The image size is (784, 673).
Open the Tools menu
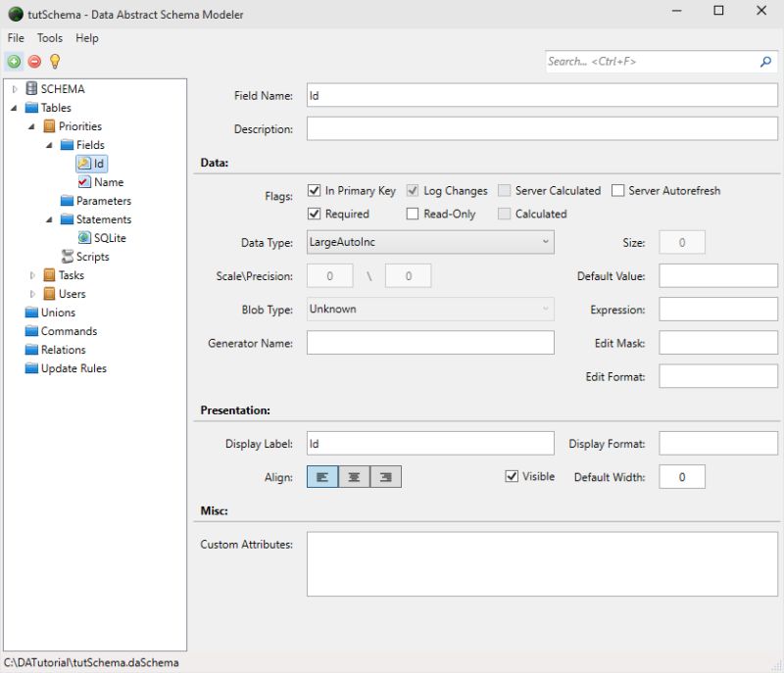pos(49,38)
